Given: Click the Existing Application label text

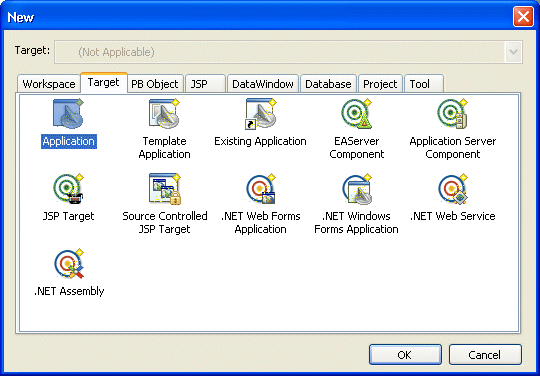Looking at the screenshot, I should (x=260, y=141).
